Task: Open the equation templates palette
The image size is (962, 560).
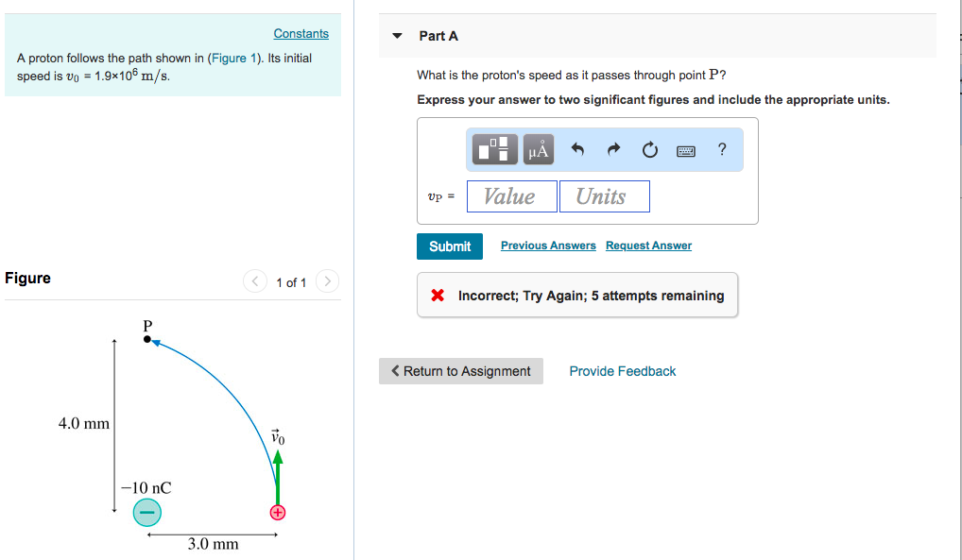Action: click(493, 148)
